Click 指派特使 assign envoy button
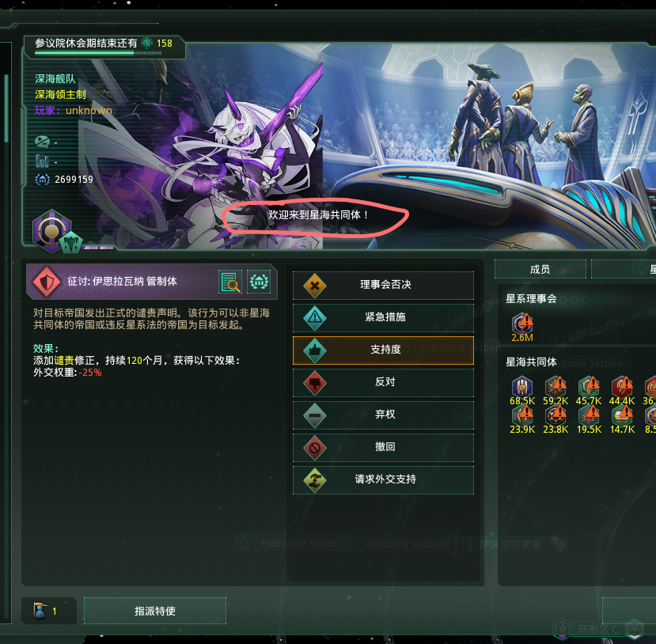The height and width of the screenshot is (644, 656). (x=155, y=611)
